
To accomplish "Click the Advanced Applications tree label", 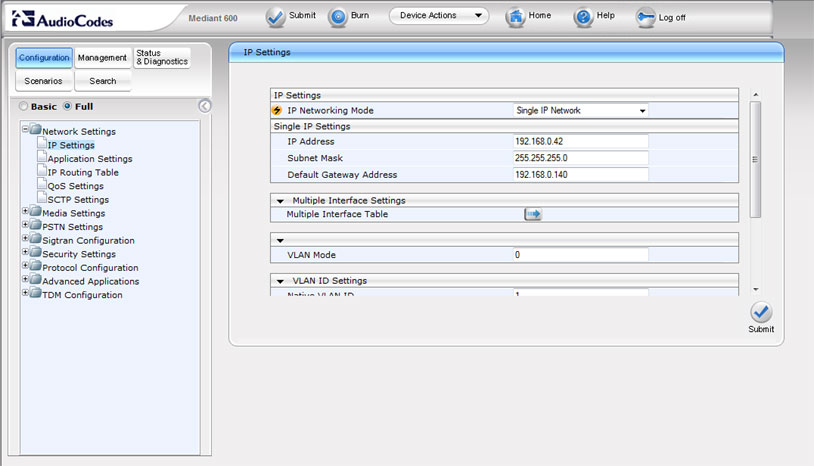I will point(91,281).
